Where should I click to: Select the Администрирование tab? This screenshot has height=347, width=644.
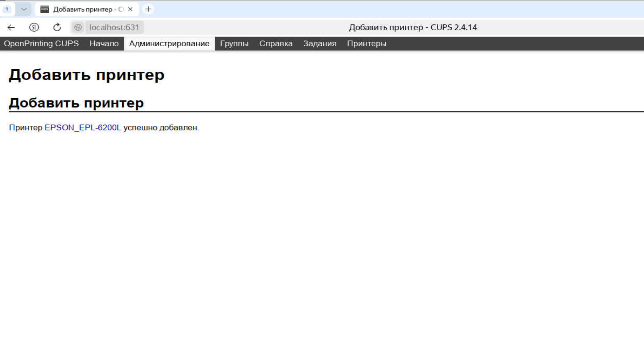169,44
